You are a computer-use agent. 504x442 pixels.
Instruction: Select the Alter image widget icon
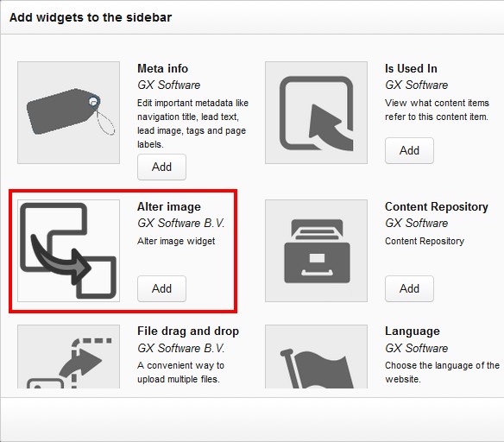[68, 250]
